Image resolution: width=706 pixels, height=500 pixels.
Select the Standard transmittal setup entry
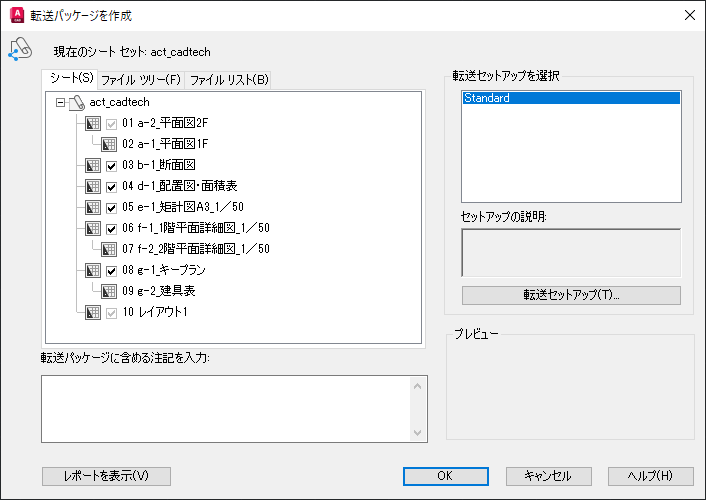coord(571,98)
